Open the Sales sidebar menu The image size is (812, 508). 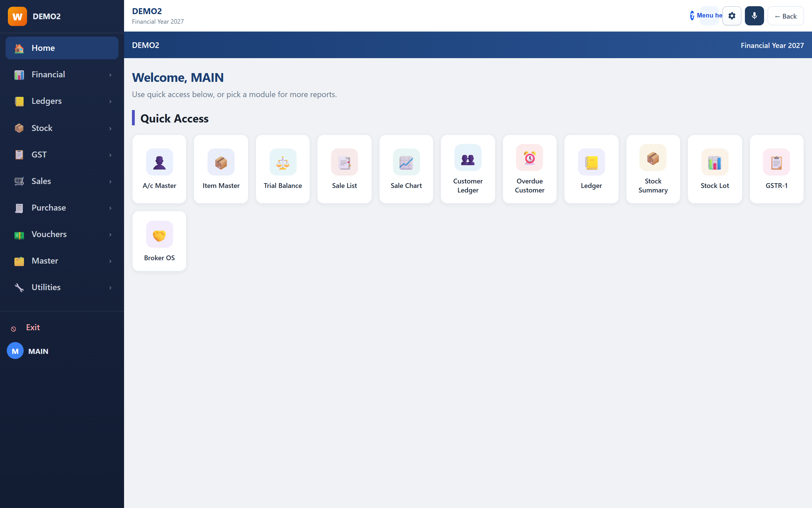(x=62, y=181)
